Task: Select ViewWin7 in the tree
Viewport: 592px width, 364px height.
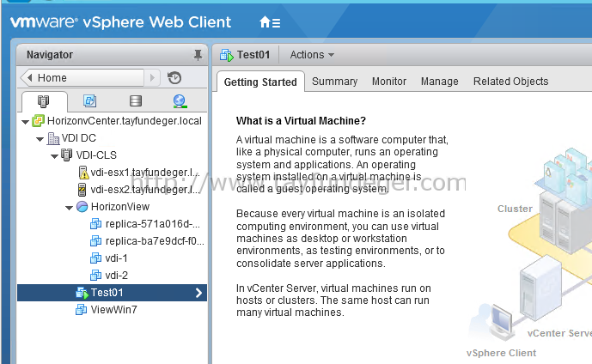Action: coord(113,309)
